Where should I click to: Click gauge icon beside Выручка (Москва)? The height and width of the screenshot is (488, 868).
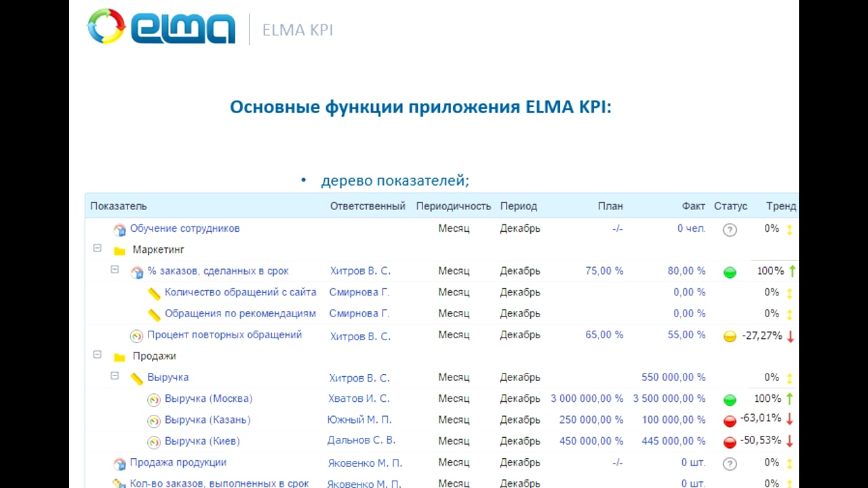[x=154, y=400]
